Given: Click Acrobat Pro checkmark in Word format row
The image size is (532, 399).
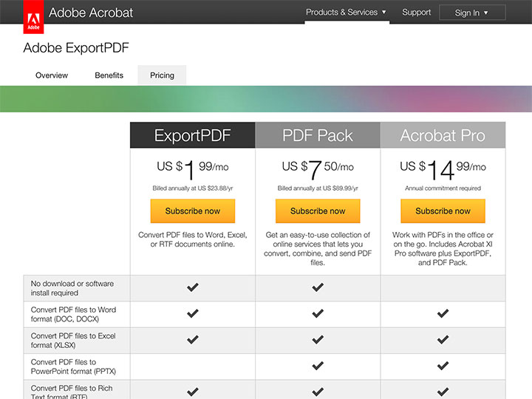Looking at the screenshot, I should [x=443, y=313].
